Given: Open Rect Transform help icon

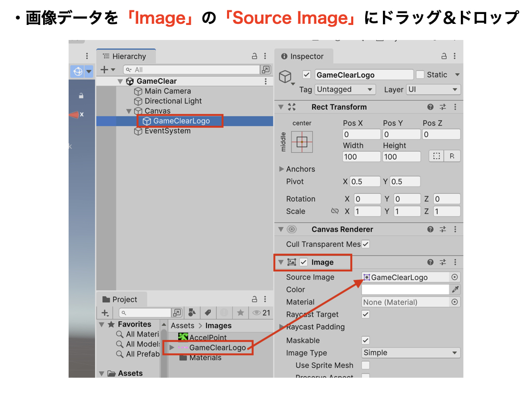Looking at the screenshot, I should (430, 107).
